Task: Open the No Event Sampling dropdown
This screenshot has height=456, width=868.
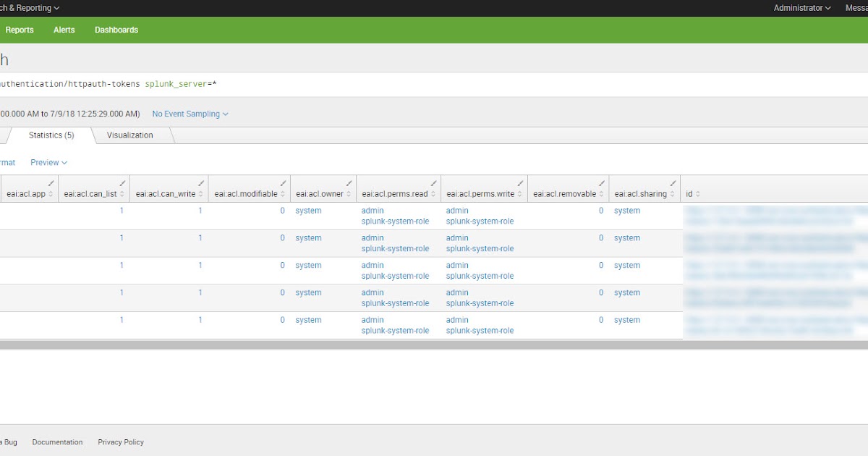Action: point(190,114)
